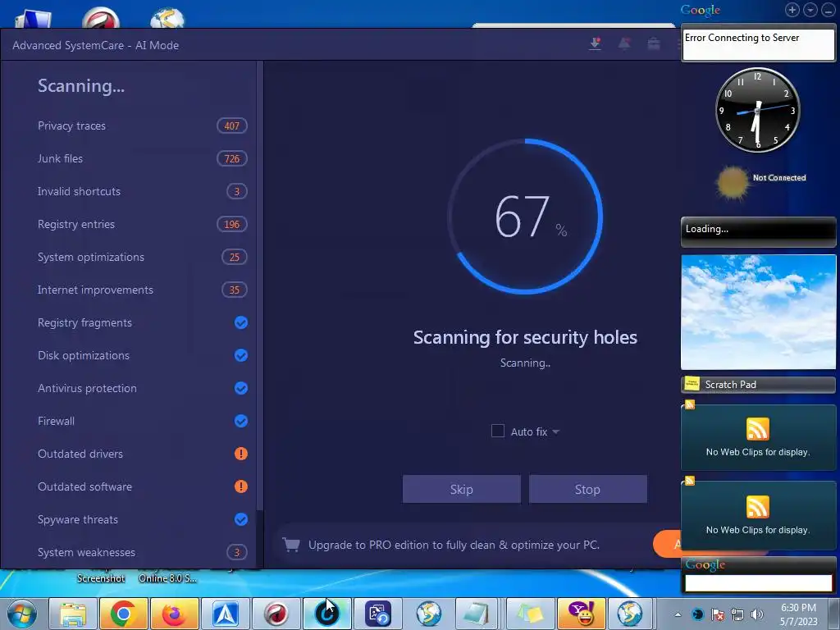Click the weather sun gadget icon

click(x=732, y=183)
